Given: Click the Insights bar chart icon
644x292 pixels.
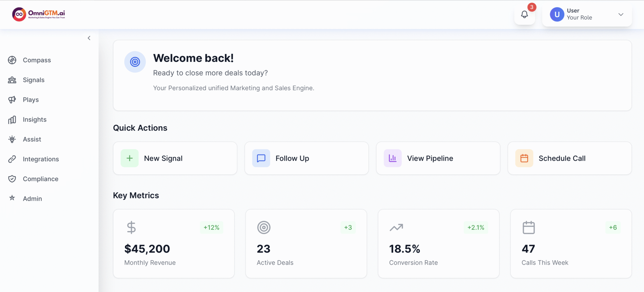Looking at the screenshot, I should coord(12,119).
